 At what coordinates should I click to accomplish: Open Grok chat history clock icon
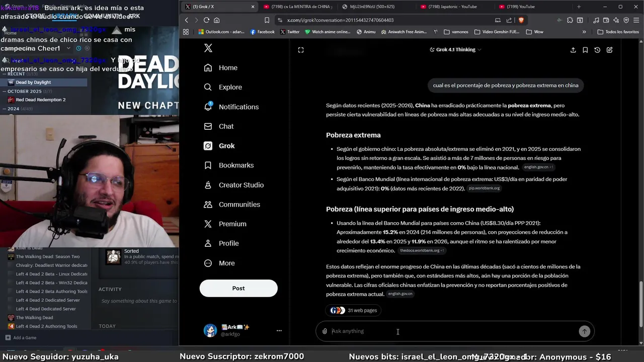pos(597,50)
